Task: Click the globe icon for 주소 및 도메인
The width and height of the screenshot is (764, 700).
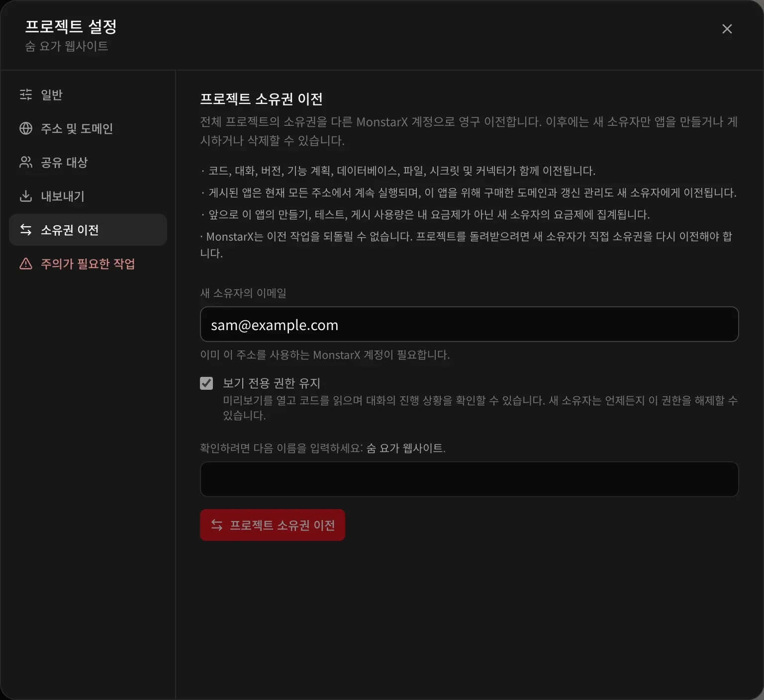Action: pyautogui.click(x=26, y=128)
